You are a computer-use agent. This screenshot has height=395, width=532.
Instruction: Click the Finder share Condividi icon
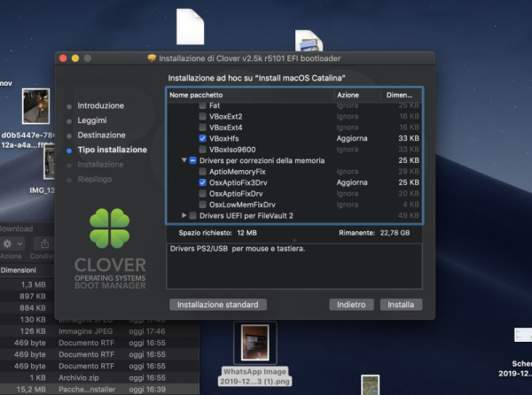point(44,244)
